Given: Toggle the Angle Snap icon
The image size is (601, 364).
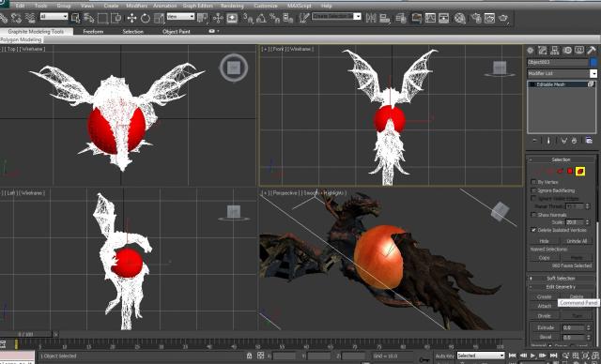Looking at the screenshot, I should point(261,18).
